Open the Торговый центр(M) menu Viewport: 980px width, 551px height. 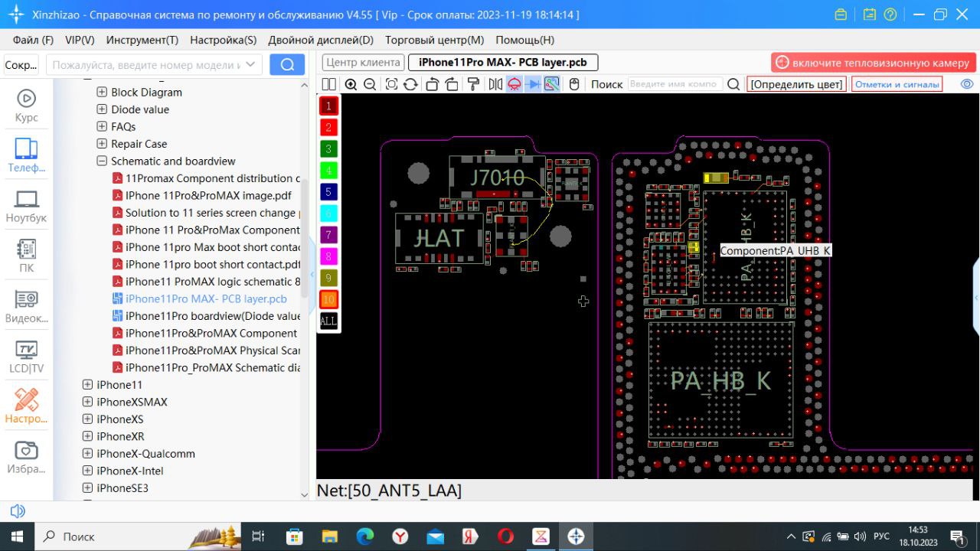click(x=435, y=40)
